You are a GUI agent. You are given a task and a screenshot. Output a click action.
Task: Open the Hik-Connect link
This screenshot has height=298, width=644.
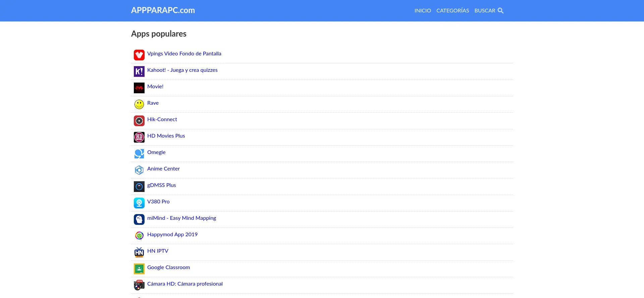coord(162,119)
